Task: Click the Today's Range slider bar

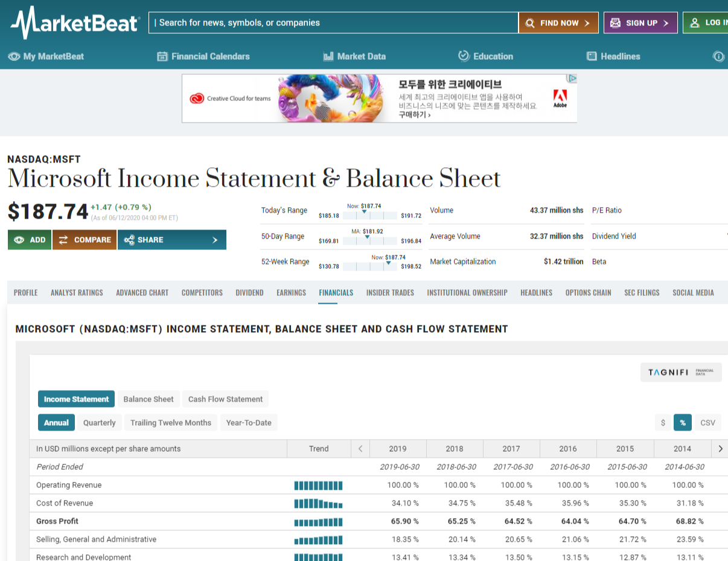Action: (370, 216)
